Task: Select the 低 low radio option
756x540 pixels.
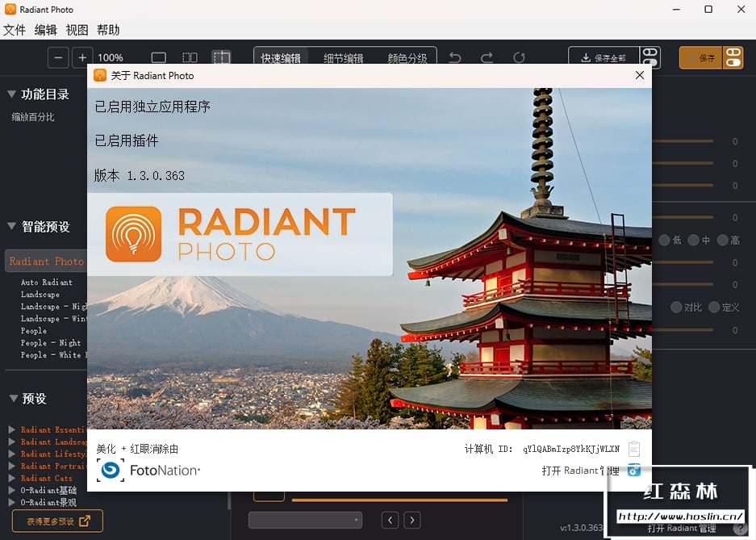Action: tap(664, 240)
